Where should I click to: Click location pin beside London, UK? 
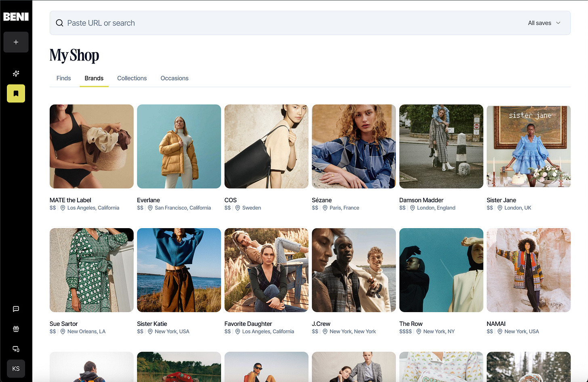click(x=500, y=208)
